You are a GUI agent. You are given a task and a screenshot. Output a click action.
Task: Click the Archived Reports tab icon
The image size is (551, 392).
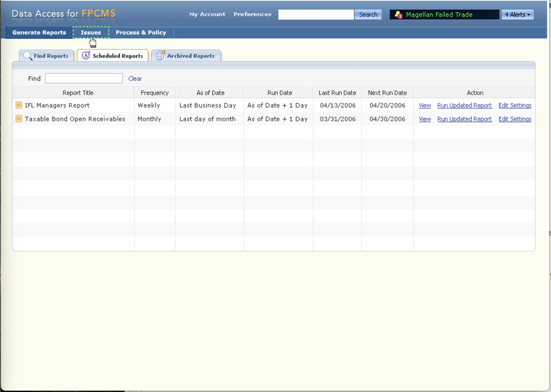tap(160, 56)
